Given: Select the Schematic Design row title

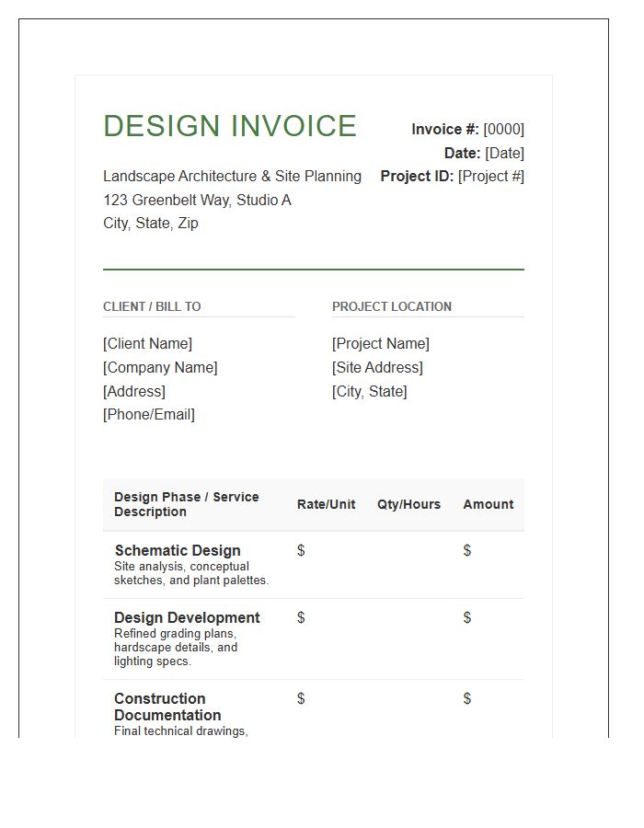Looking at the screenshot, I should [178, 551].
